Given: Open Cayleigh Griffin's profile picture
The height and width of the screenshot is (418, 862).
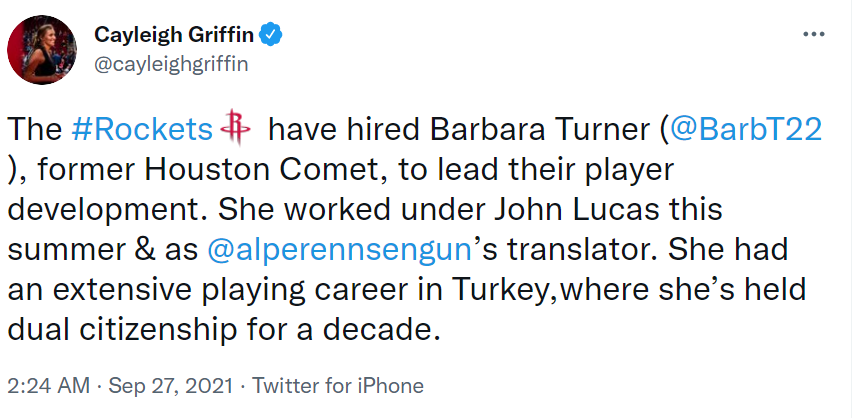Looking at the screenshot, I should [42, 50].
